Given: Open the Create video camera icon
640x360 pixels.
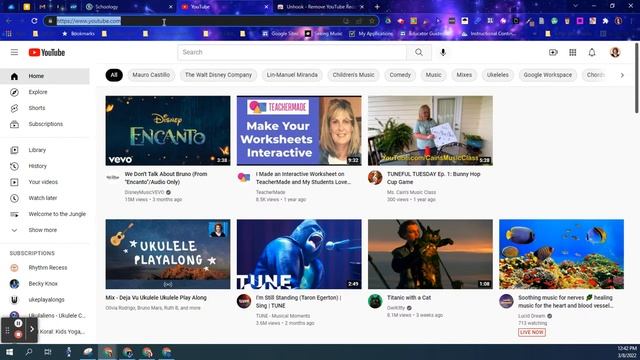Looking at the screenshot, I should click(x=553, y=52).
